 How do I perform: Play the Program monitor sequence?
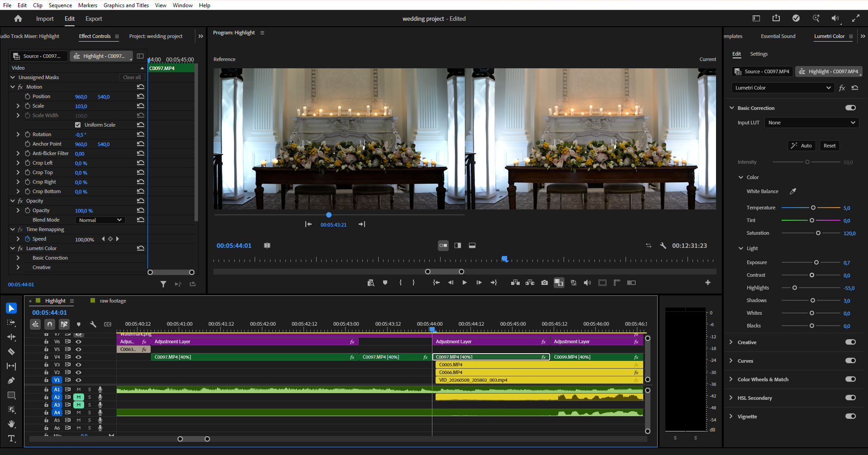465,283
